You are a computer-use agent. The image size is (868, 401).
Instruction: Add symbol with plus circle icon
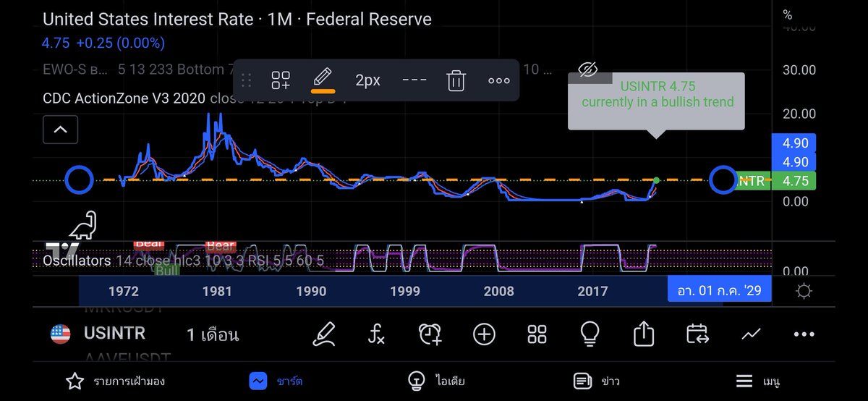coord(484,334)
